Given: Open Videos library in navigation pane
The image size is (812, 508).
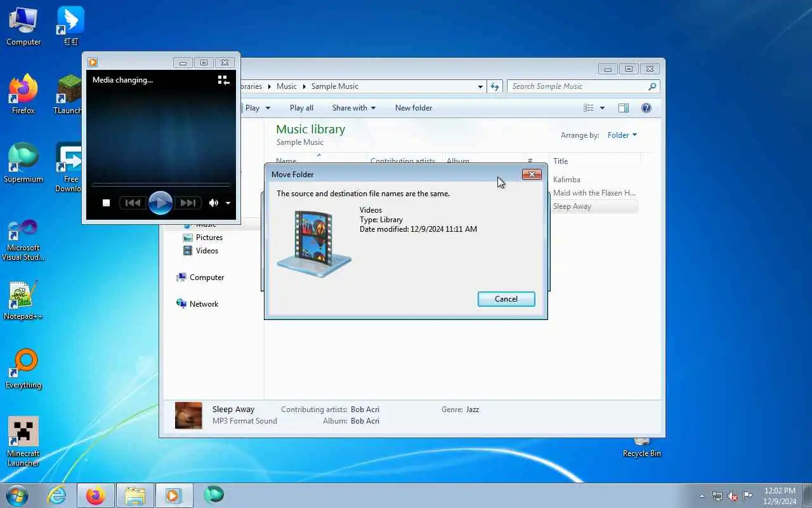Looking at the screenshot, I should [200, 251].
